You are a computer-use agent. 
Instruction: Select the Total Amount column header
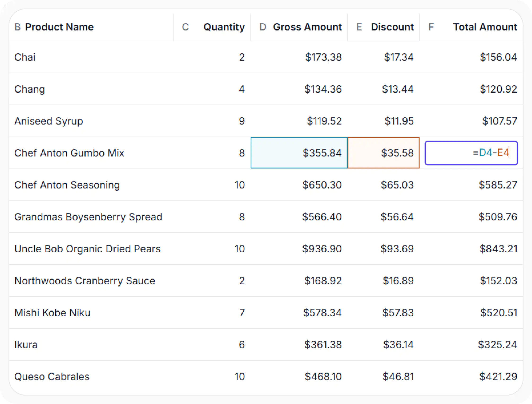point(471,27)
